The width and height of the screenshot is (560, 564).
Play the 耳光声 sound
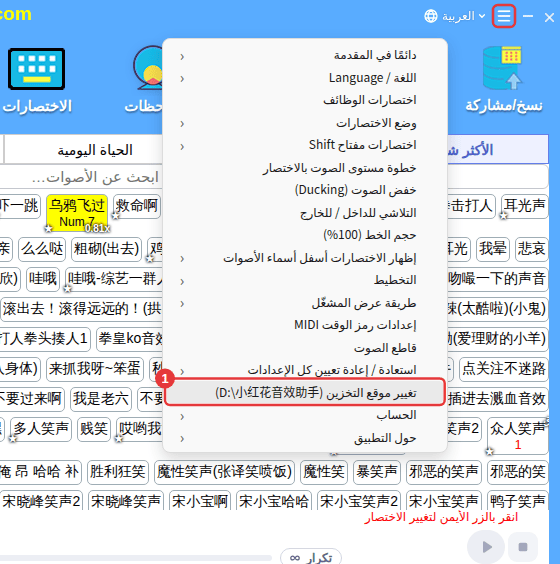click(524, 206)
